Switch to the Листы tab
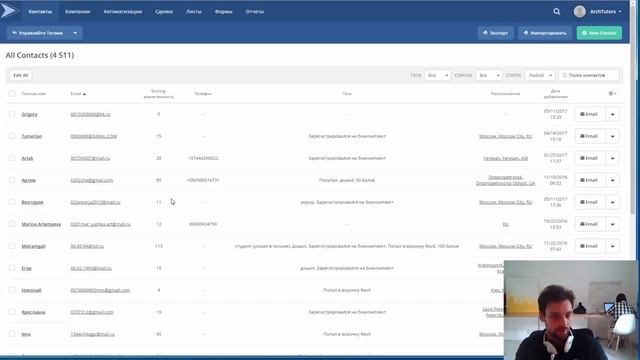 tap(193, 11)
